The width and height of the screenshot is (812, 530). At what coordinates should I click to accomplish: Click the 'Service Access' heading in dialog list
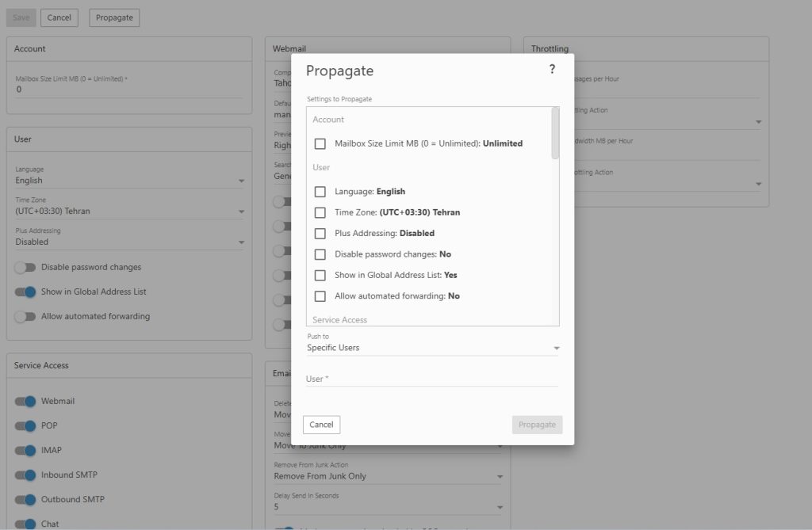pyautogui.click(x=339, y=320)
